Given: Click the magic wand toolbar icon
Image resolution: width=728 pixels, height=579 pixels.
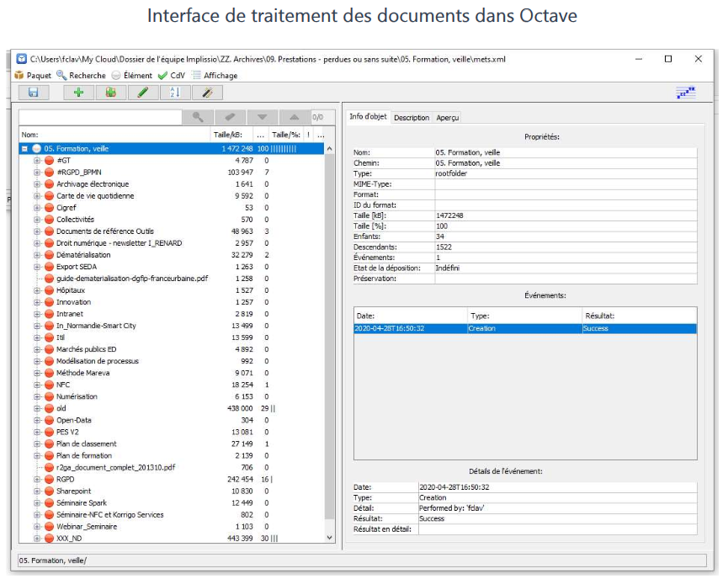Looking at the screenshot, I should (x=207, y=93).
